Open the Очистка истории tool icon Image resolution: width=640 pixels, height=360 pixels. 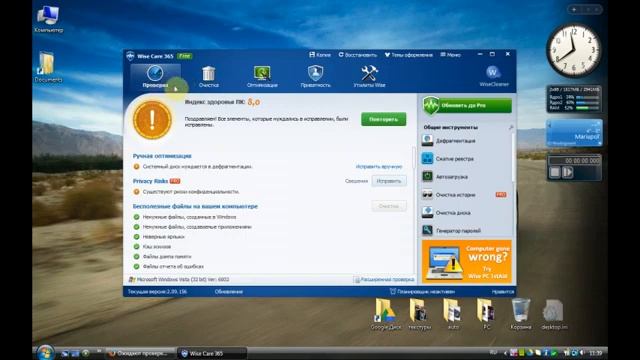(x=427, y=194)
